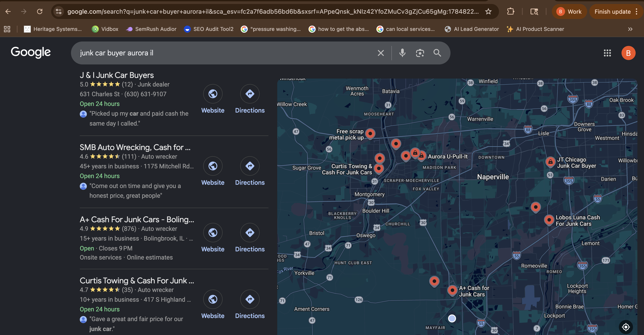Image resolution: width=644 pixels, height=335 pixels.
Task: Click the Naperville label on the map
Action: [493, 177]
